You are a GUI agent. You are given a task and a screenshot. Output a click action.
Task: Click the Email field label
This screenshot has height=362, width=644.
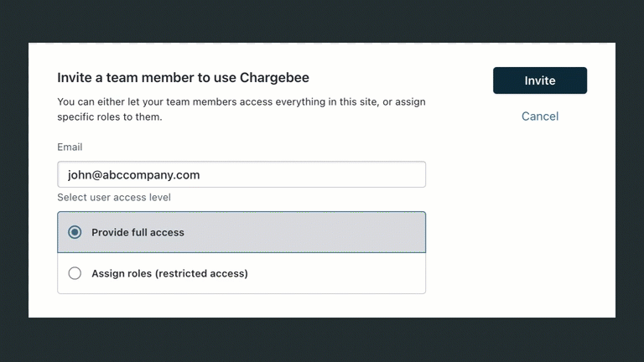click(x=70, y=147)
